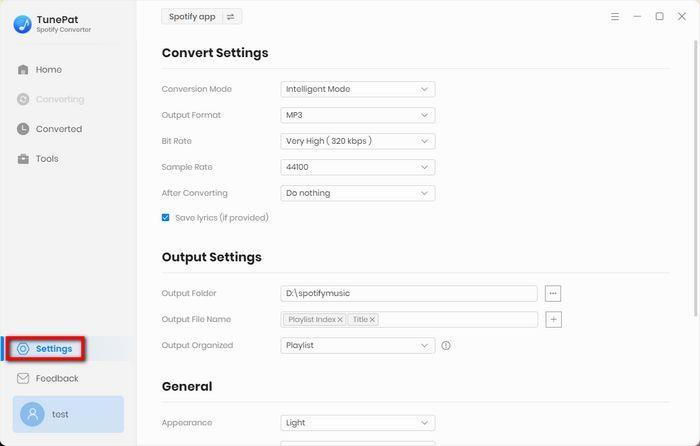Open the hamburger menu in title bar

615,16
